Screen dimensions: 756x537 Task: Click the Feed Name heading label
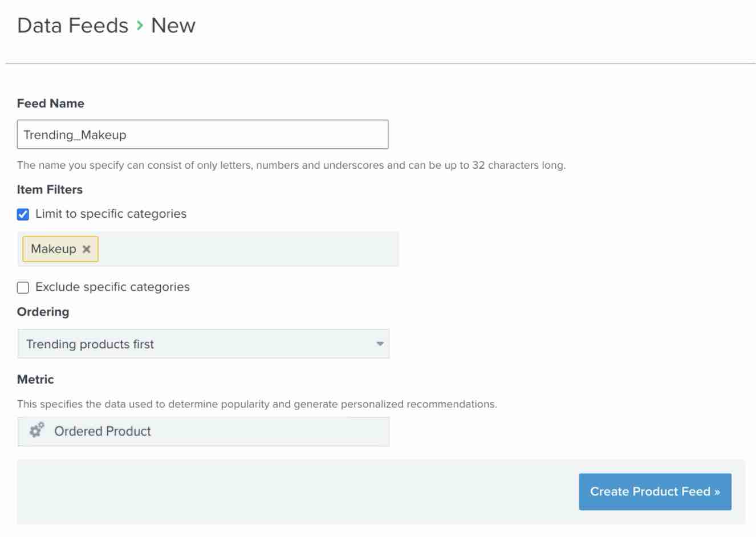(x=51, y=103)
